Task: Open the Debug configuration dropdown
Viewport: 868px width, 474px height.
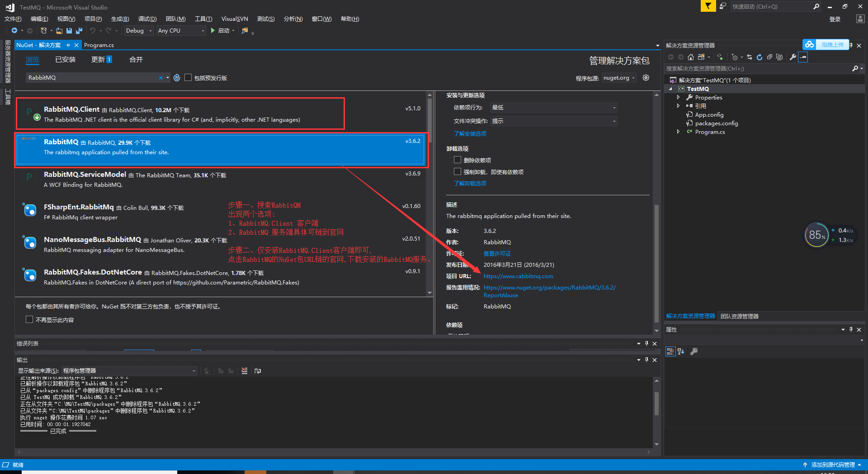Action: click(138, 31)
